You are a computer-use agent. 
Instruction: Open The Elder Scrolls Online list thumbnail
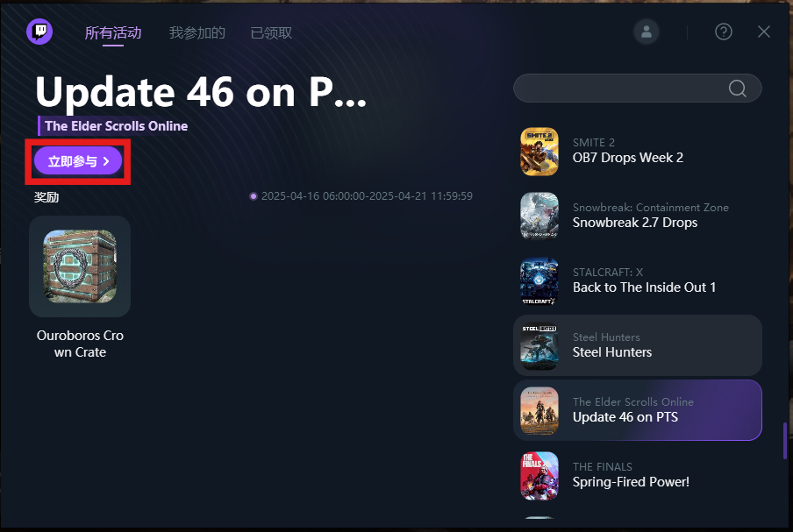point(539,411)
